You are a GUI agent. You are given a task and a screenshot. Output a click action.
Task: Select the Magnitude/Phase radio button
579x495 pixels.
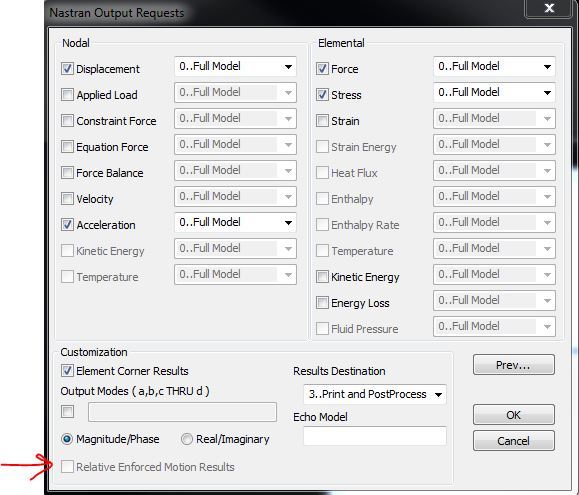point(67,439)
